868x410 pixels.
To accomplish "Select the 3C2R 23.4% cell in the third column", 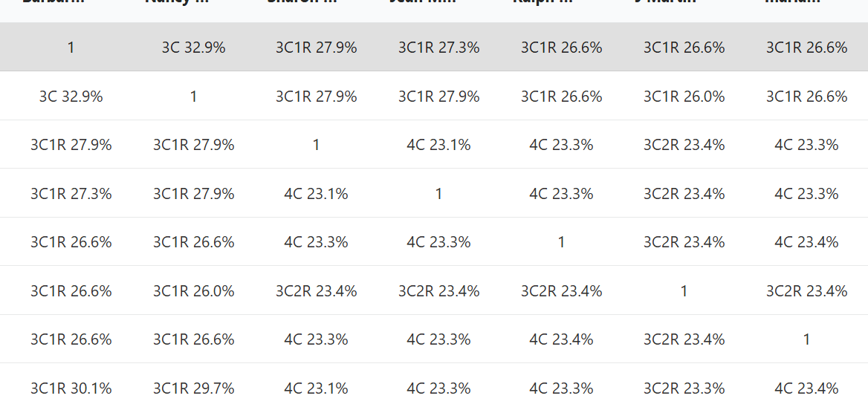I will point(316,290).
